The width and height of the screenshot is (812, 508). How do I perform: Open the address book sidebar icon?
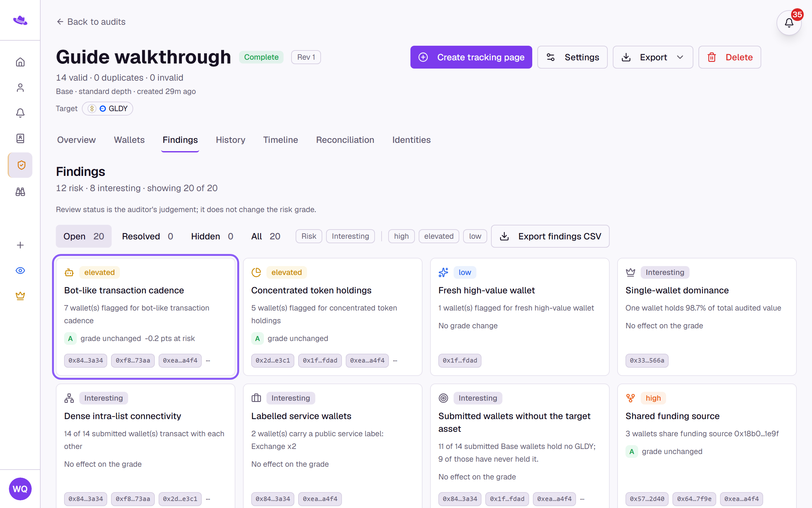20,138
